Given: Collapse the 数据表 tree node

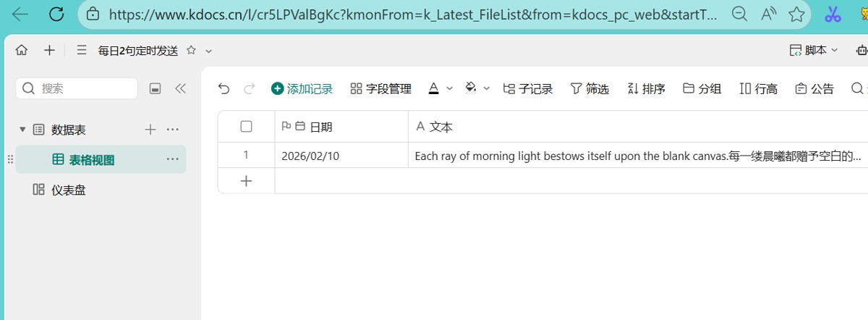Looking at the screenshot, I should click(22, 130).
